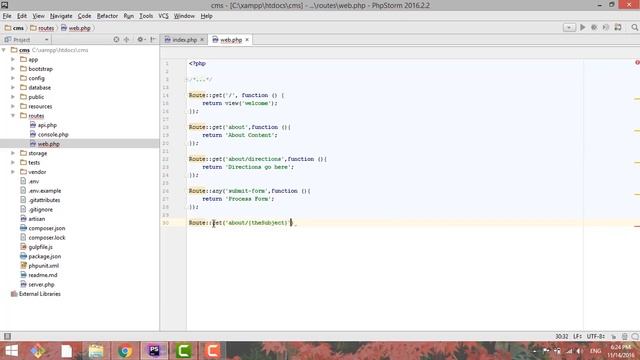This screenshot has height=360, width=640.
Task: Select External Libraries node
Action: coord(36,294)
